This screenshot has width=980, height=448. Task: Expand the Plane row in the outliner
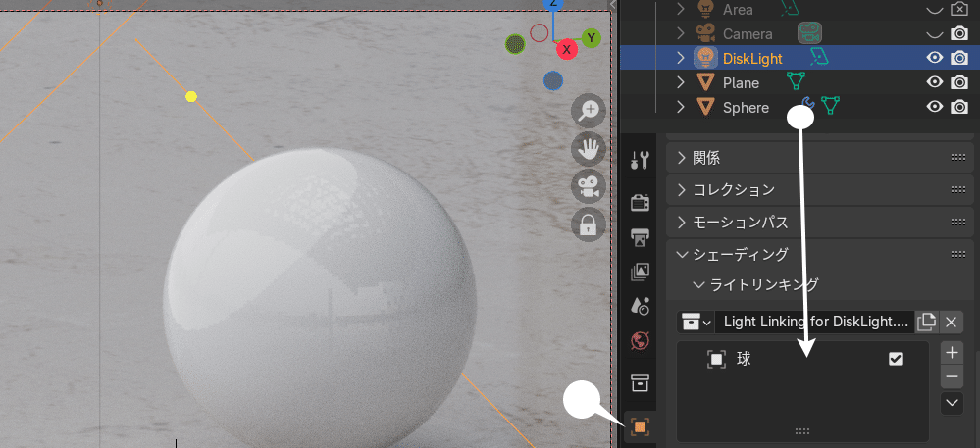coord(681,82)
